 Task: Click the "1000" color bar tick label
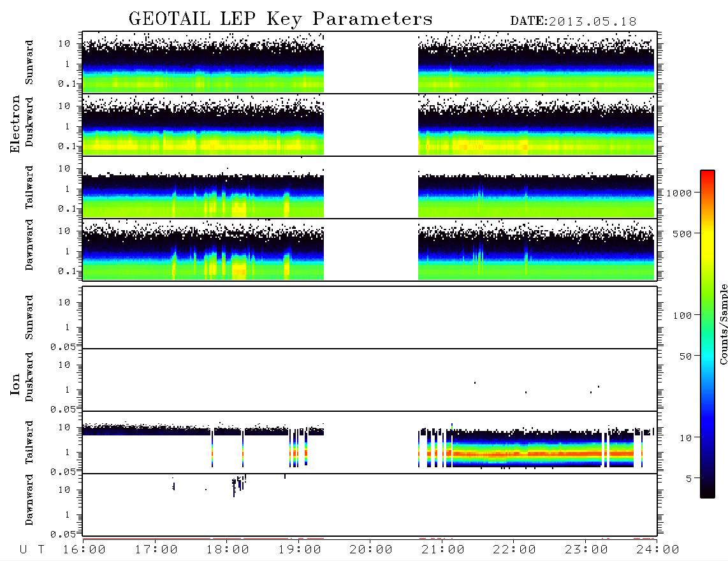pyautogui.click(x=679, y=193)
